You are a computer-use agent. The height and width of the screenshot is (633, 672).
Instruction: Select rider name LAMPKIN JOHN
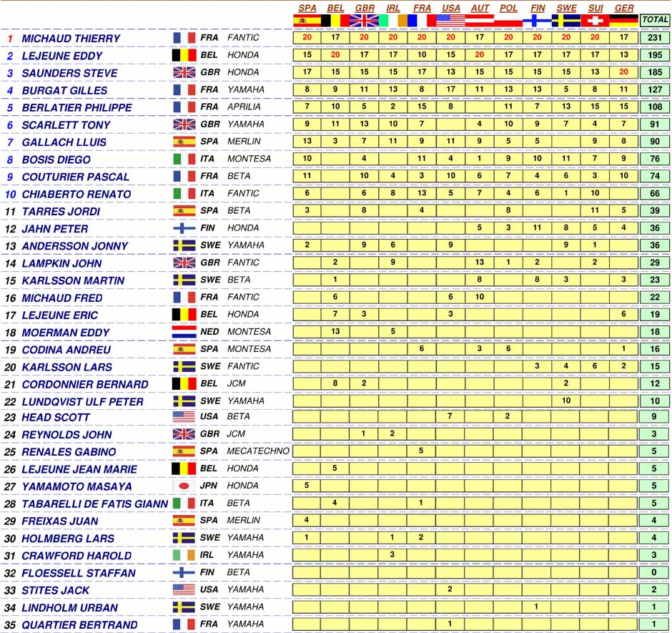coord(61,264)
